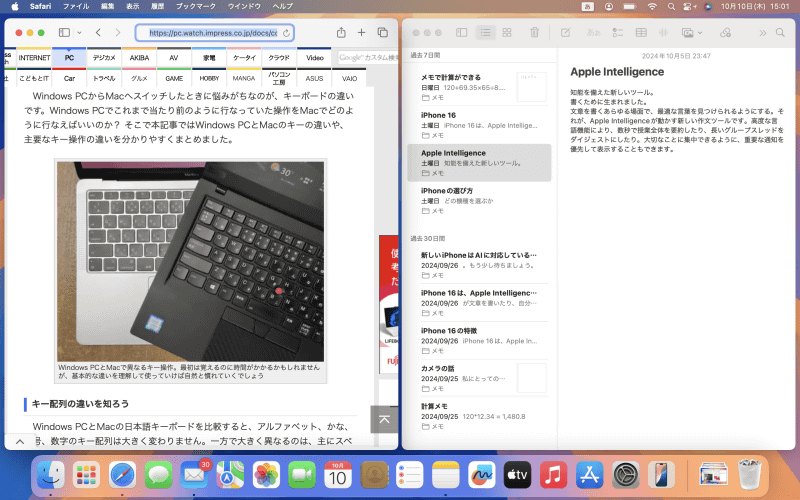Image resolution: width=800 pixels, height=500 pixels.
Task: Open Freeform from the Dock
Action: point(482,476)
